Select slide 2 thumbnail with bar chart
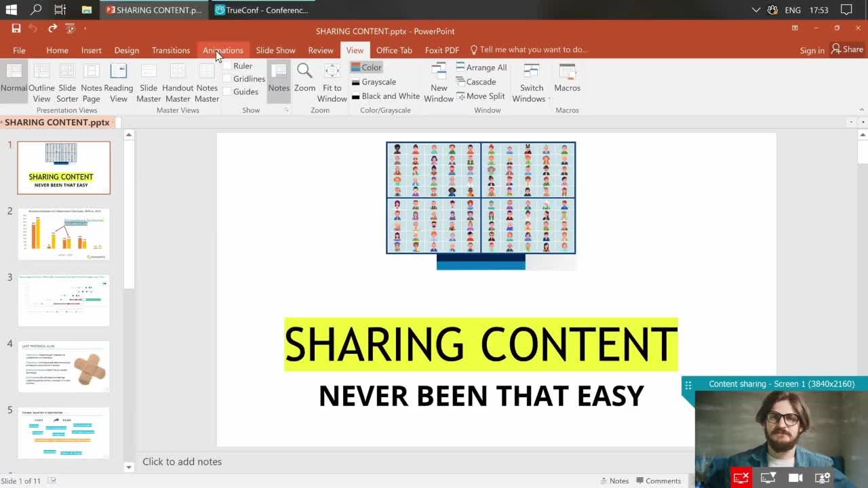The height and width of the screenshot is (488, 868). click(x=64, y=234)
